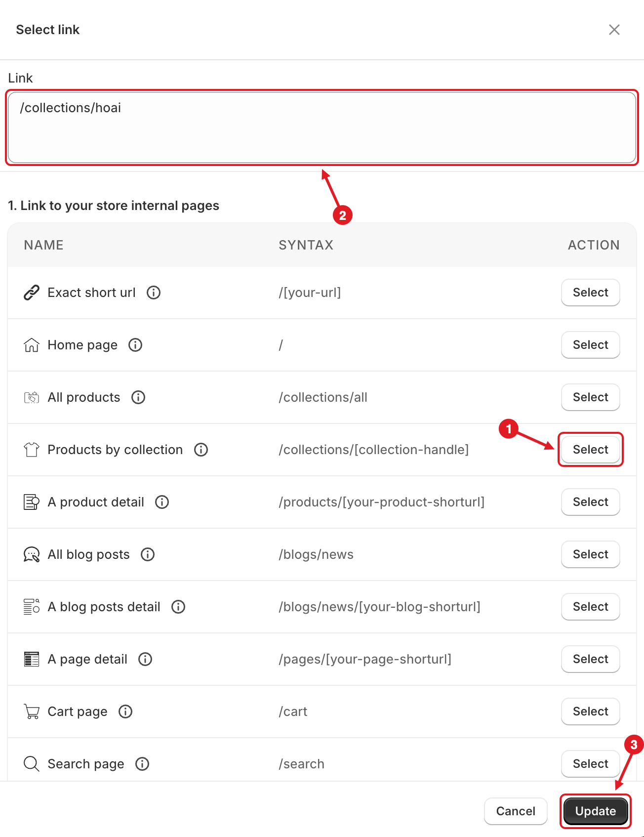This screenshot has width=644, height=837.
Task: Focus the Link text field
Action: [322, 127]
